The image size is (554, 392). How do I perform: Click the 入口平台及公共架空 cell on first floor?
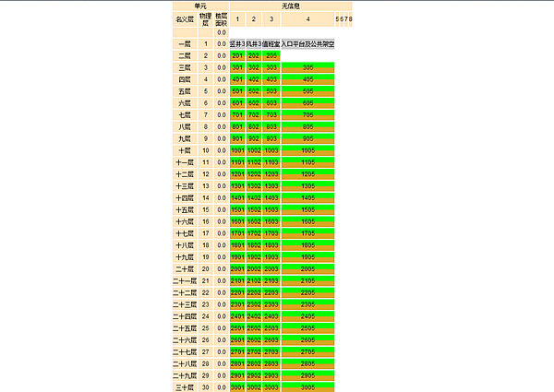point(307,44)
